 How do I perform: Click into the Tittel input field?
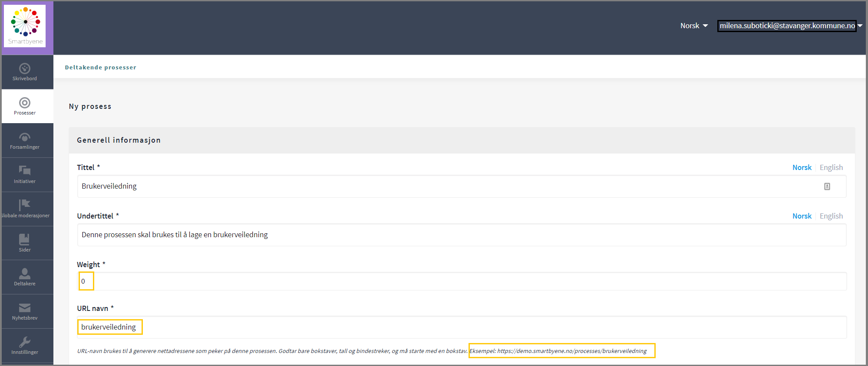click(462, 186)
